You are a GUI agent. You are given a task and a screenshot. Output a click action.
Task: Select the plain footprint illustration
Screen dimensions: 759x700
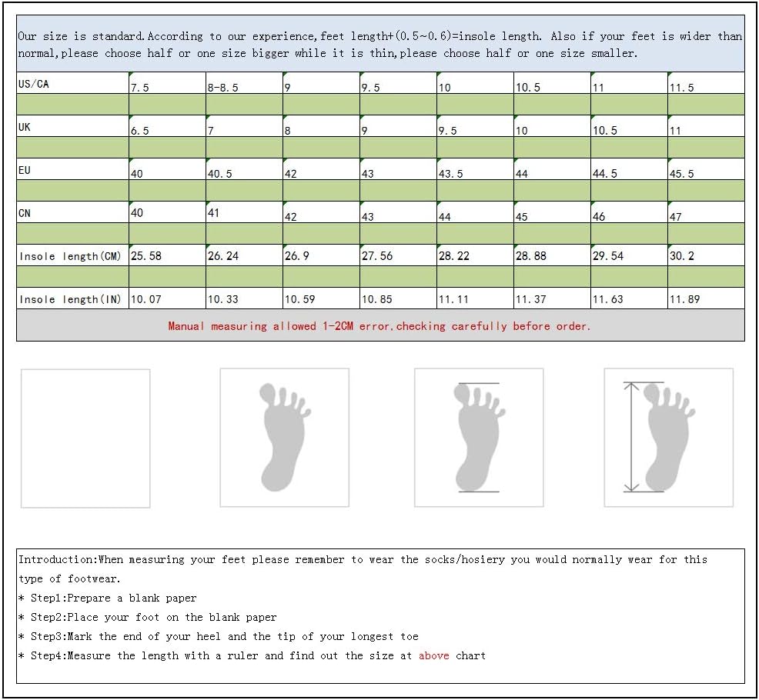tap(285, 438)
